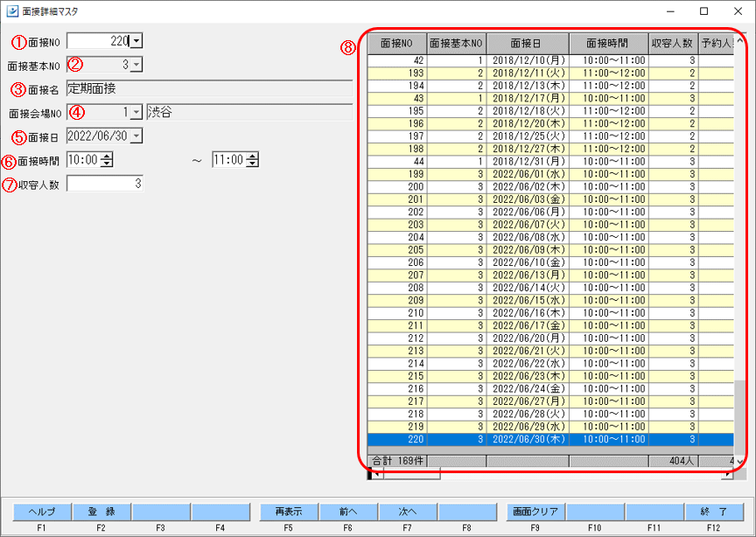Select table row with 面接NO 217

550,401
